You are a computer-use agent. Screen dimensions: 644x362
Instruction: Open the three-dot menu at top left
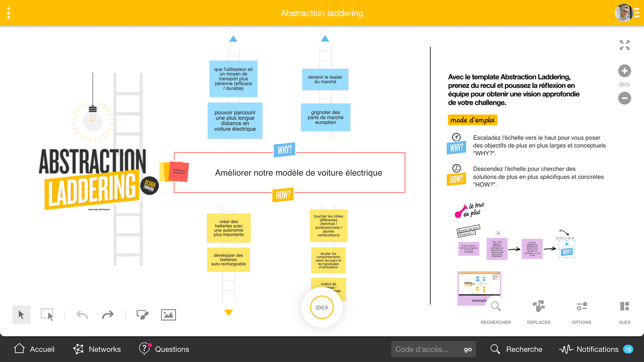(9, 13)
